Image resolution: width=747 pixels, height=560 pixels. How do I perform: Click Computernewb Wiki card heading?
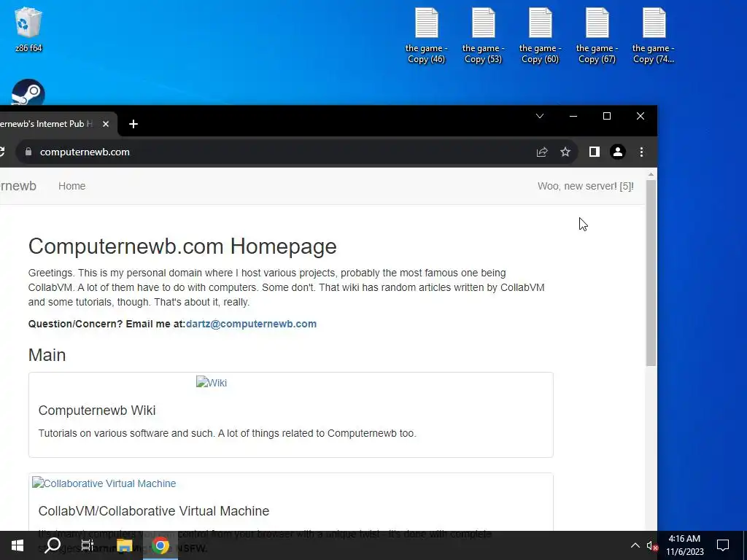tap(97, 411)
